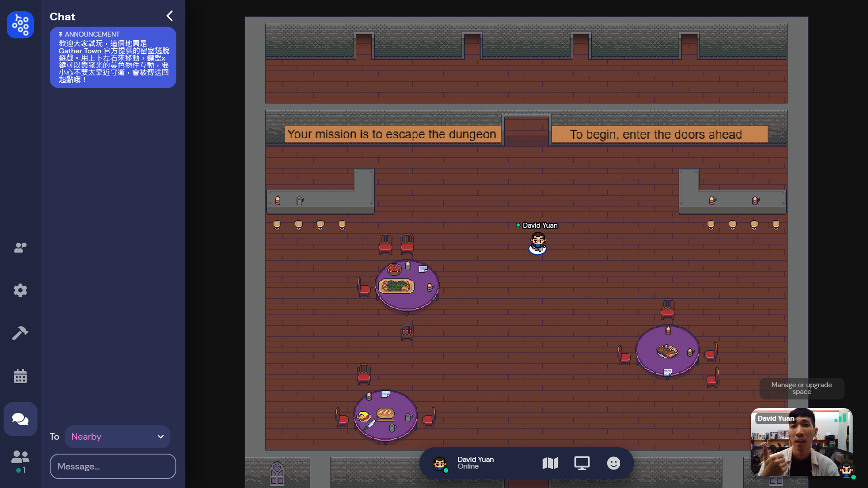Click the avatar icon in the bottom bar
Screen dimensions: 868x488
point(440,464)
